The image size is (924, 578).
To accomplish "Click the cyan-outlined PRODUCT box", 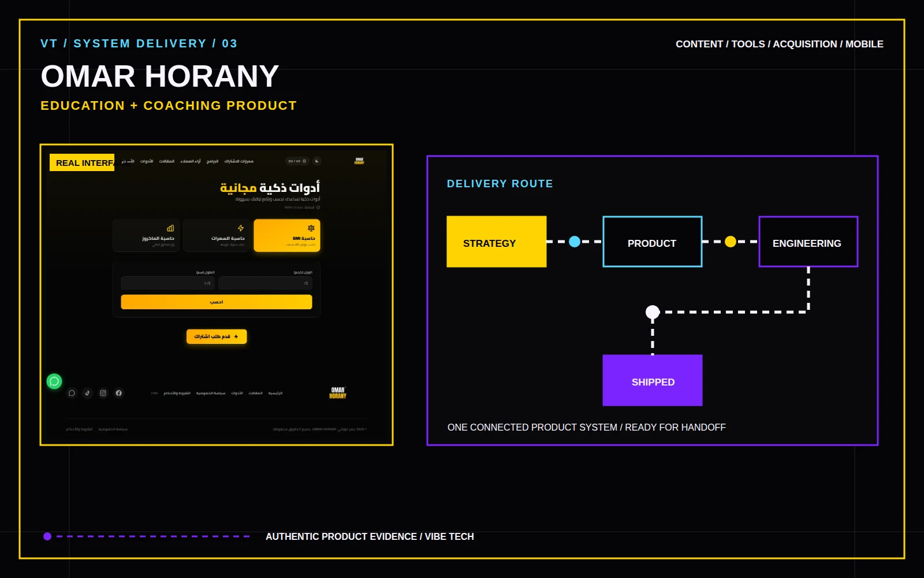I will pyautogui.click(x=653, y=242).
